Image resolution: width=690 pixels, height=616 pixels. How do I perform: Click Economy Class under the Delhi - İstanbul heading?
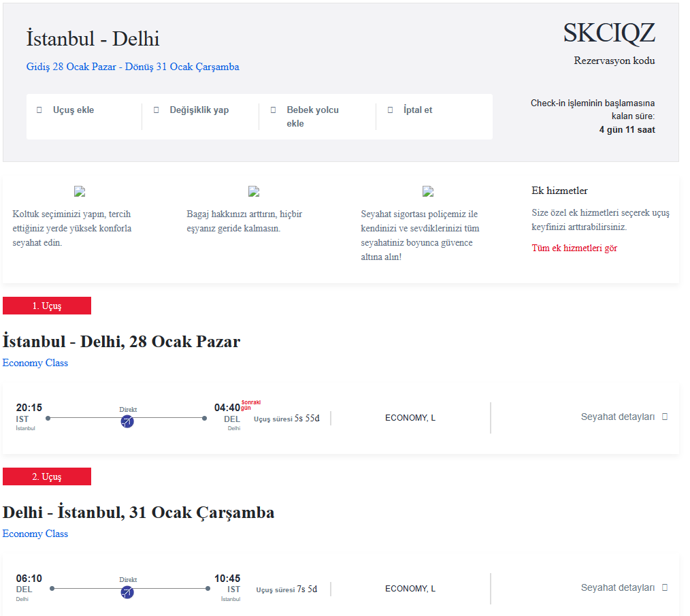[x=35, y=534]
